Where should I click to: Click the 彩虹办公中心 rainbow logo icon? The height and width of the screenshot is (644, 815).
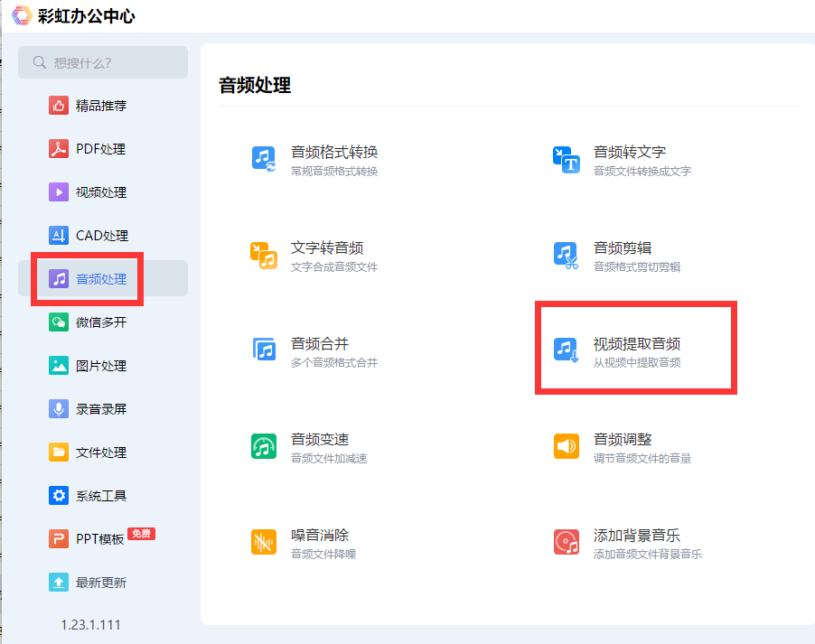[x=22, y=15]
